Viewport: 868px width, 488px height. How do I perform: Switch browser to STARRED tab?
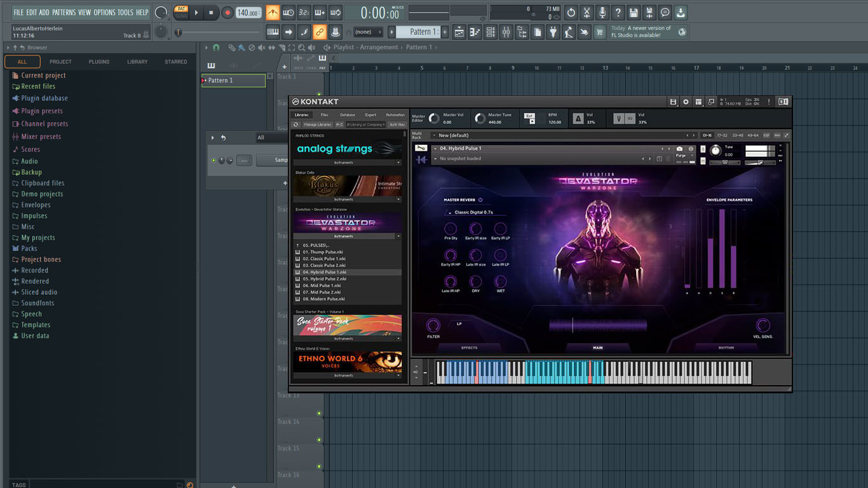pos(176,62)
